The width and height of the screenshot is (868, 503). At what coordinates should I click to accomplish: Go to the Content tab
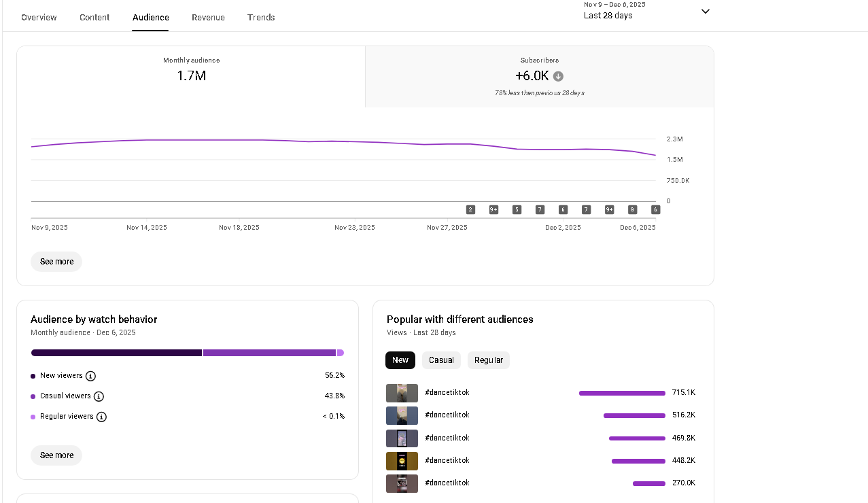(x=94, y=17)
